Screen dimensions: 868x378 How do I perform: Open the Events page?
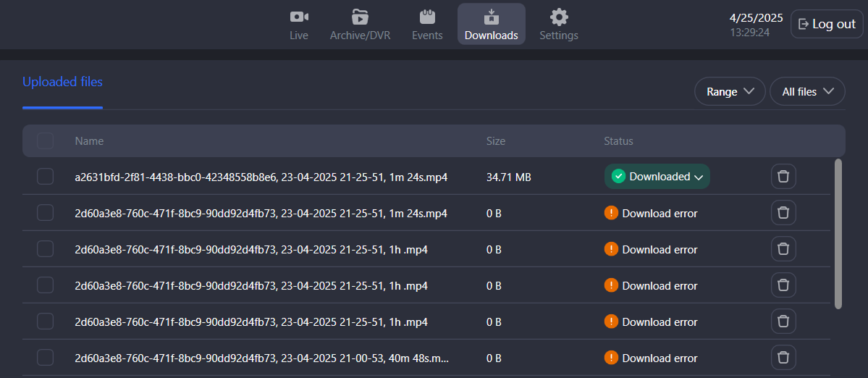(427, 25)
